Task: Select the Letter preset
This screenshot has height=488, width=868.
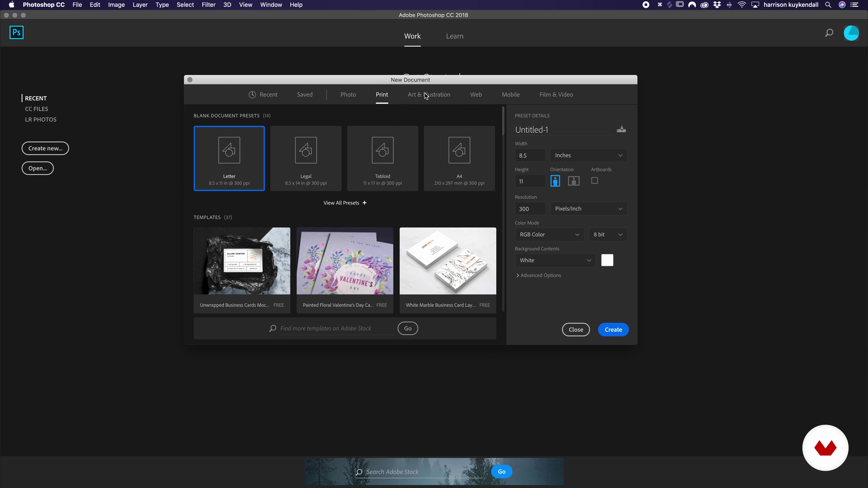Action: (x=229, y=158)
